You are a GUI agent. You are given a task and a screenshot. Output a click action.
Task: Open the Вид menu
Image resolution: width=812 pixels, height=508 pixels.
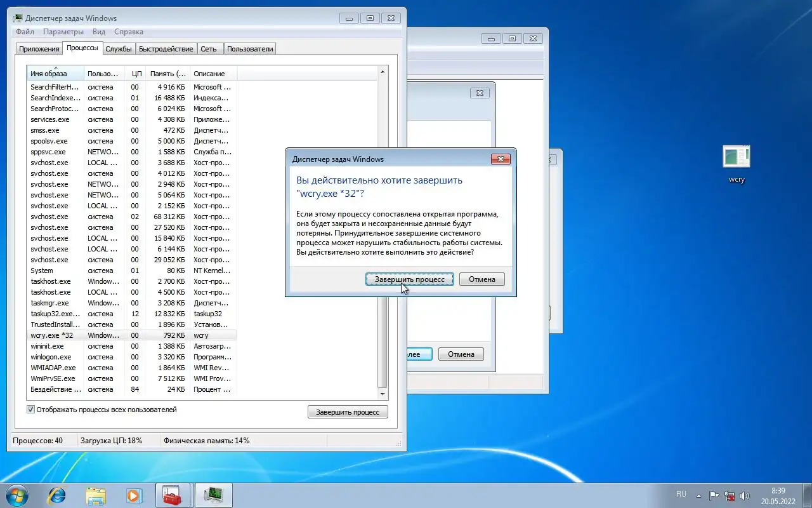point(99,32)
